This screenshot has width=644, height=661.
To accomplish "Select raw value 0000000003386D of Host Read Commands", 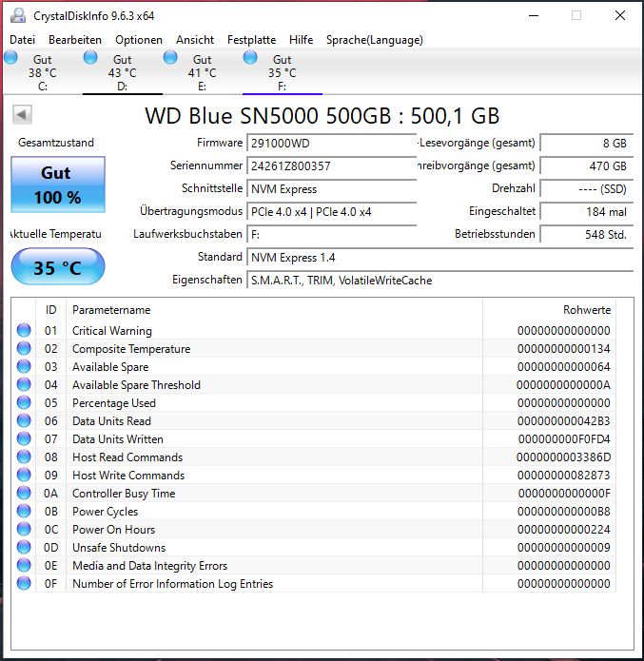I will coord(563,457).
